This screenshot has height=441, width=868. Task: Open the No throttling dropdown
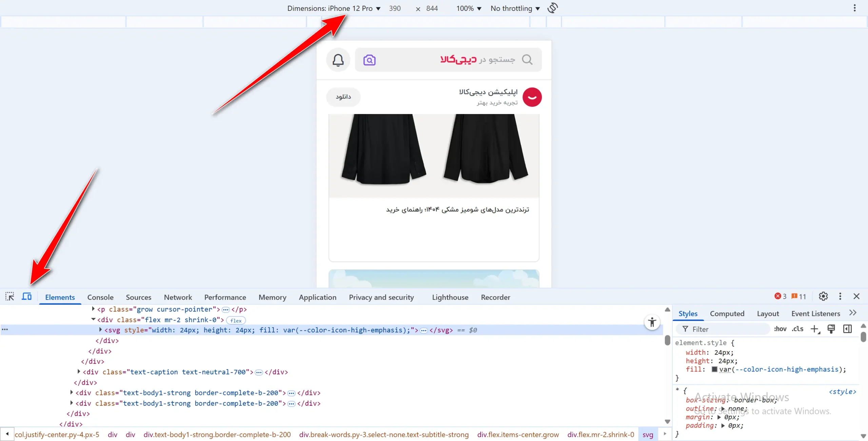coord(515,8)
